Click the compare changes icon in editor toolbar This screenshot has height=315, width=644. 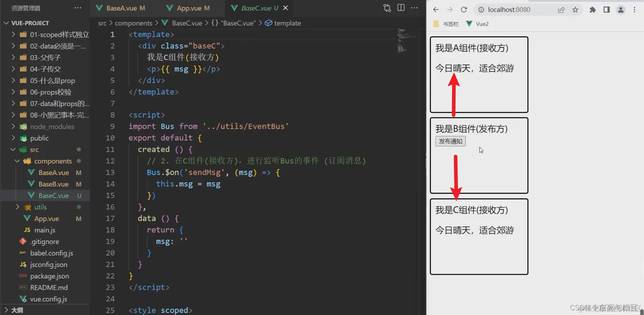(x=387, y=8)
